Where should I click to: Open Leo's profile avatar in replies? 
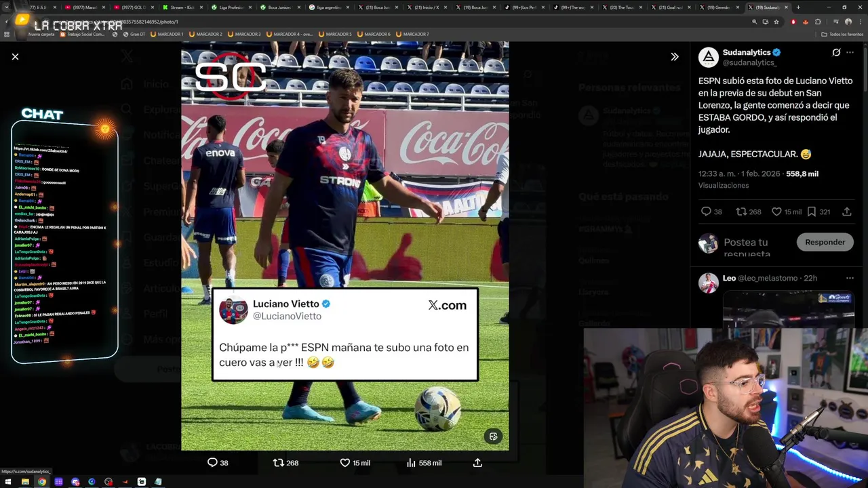[709, 283]
